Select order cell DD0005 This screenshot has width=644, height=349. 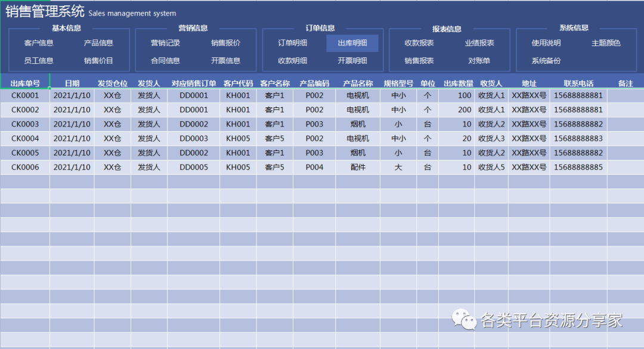[x=193, y=167]
